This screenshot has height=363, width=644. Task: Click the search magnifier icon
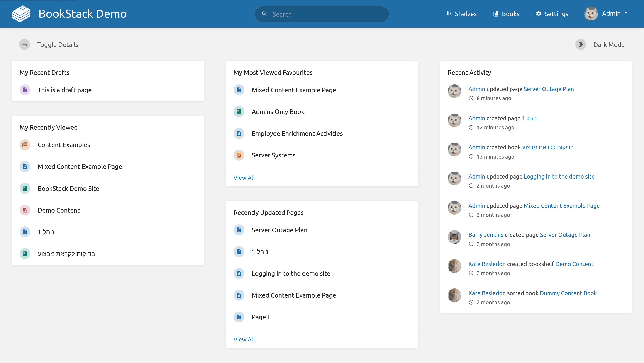pyautogui.click(x=264, y=14)
